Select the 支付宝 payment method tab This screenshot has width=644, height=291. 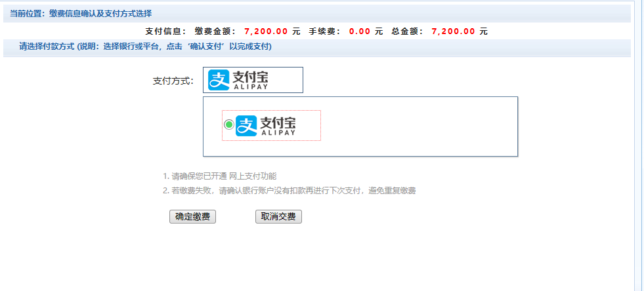pos(253,80)
